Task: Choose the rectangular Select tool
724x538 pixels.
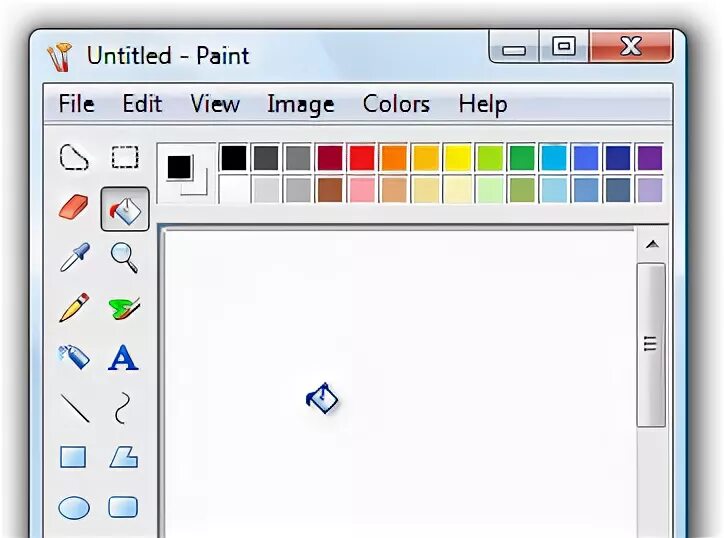Action: (125, 157)
